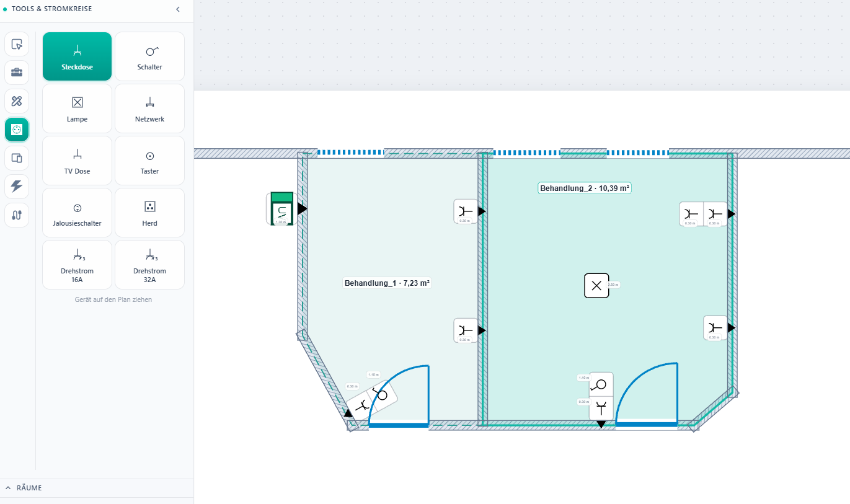The height and width of the screenshot is (504, 850).
Task: Select the Drehstrom 32A device tile
Action: pyautogui.click(x=149, y=265)
